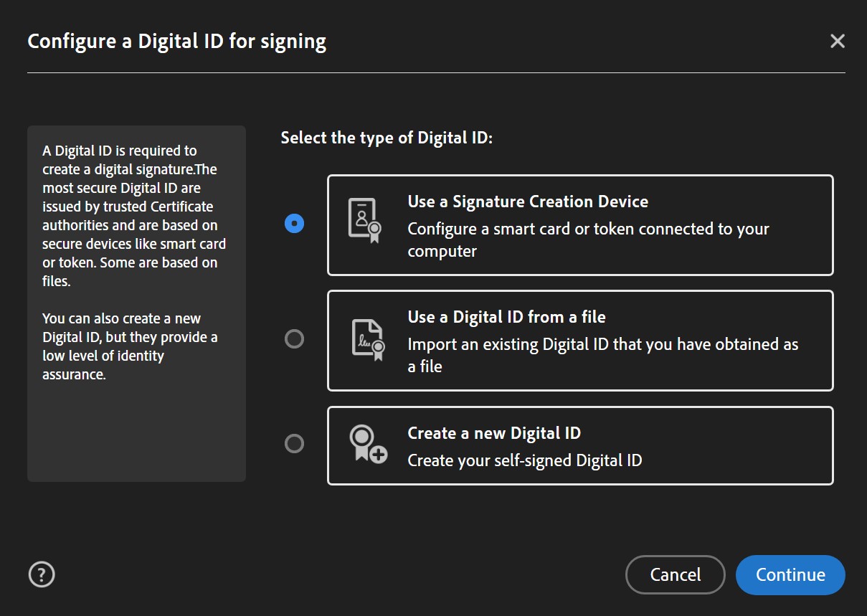Click the person badge inside the device icon
This screenshot has width=867, height=616.
[363, 219]
